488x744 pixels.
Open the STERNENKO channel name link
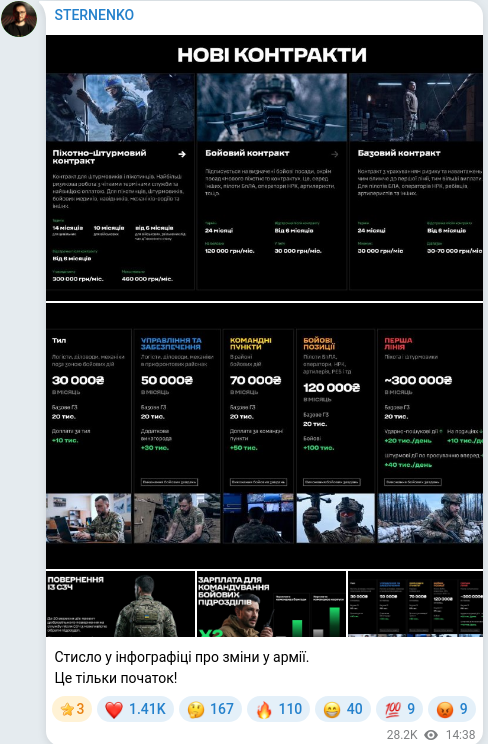point(94,15)
